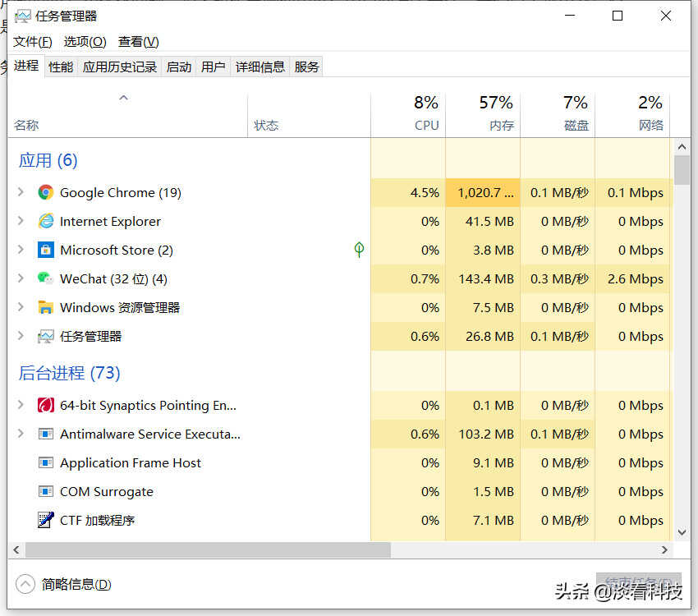This screenshot has height=616, width=698.
Task: Collapse to 简略信息 view
Action: pyautogui.click(x=64, y=585)
